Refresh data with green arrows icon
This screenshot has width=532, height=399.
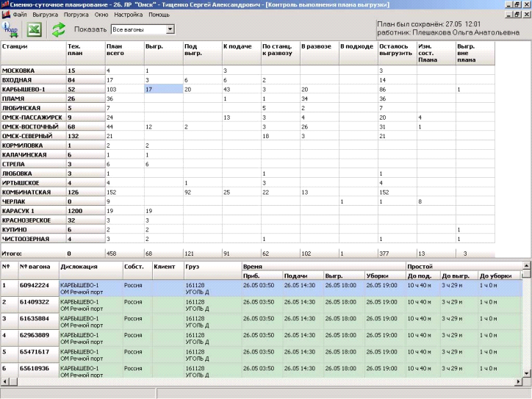59,29
